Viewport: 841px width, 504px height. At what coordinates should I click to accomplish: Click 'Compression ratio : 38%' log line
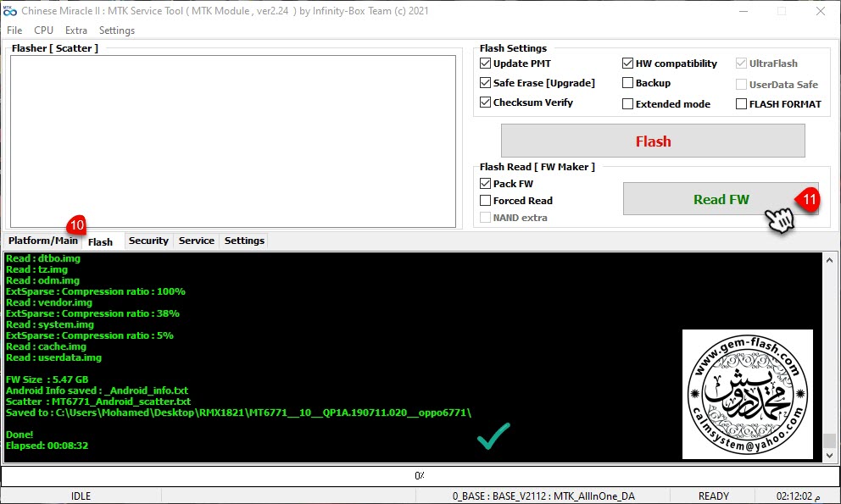tap(92, 313)
